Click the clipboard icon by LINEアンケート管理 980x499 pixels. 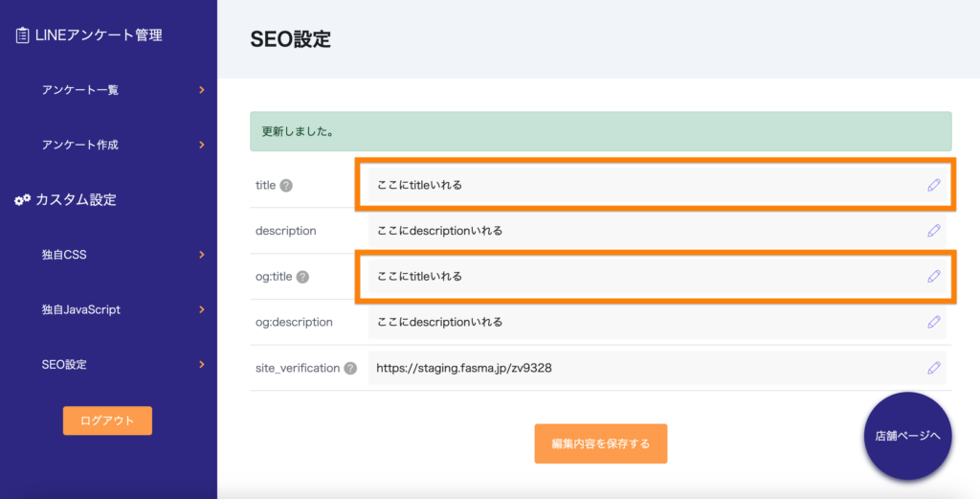(x=21, y=35)
